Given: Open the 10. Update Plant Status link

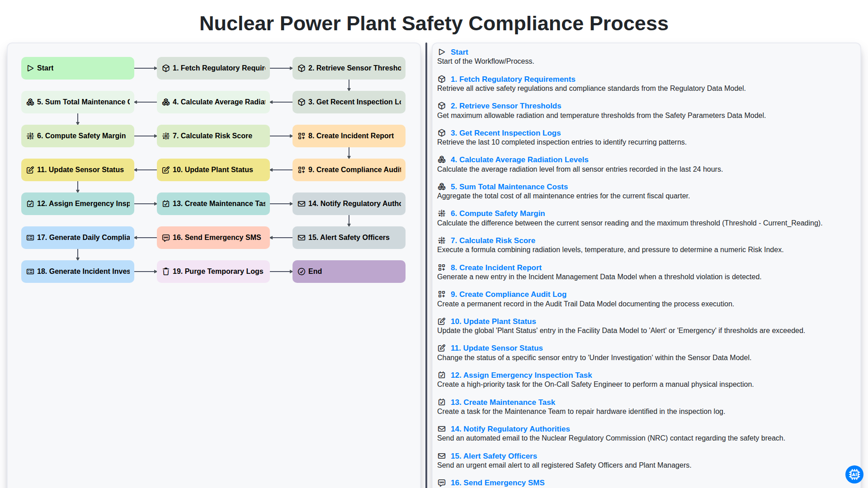Looking at the screenshot, I should [493, 321].
